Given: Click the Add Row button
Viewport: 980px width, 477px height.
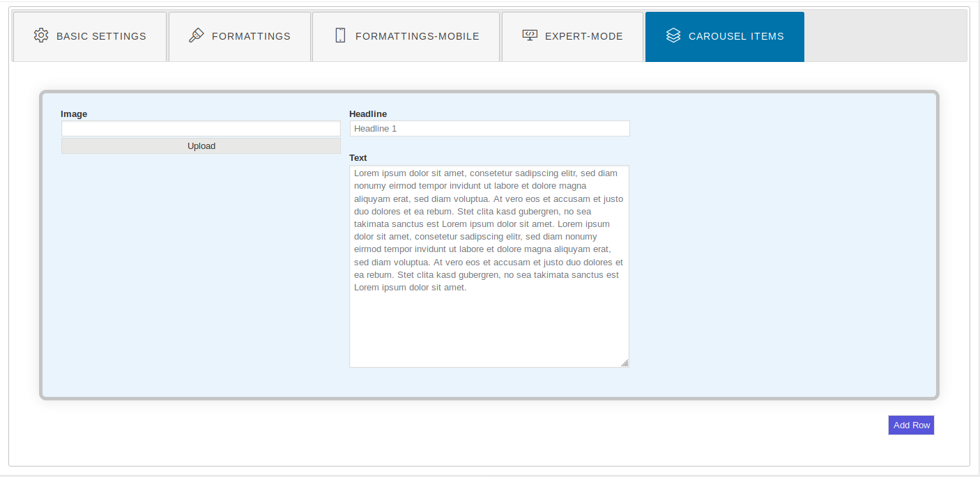Looking at the screenshot, I should [911, 425].
